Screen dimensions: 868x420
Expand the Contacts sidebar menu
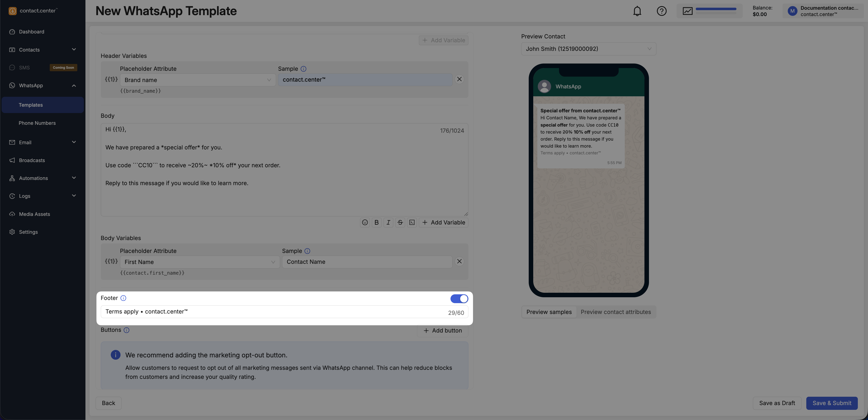point(42,50)
